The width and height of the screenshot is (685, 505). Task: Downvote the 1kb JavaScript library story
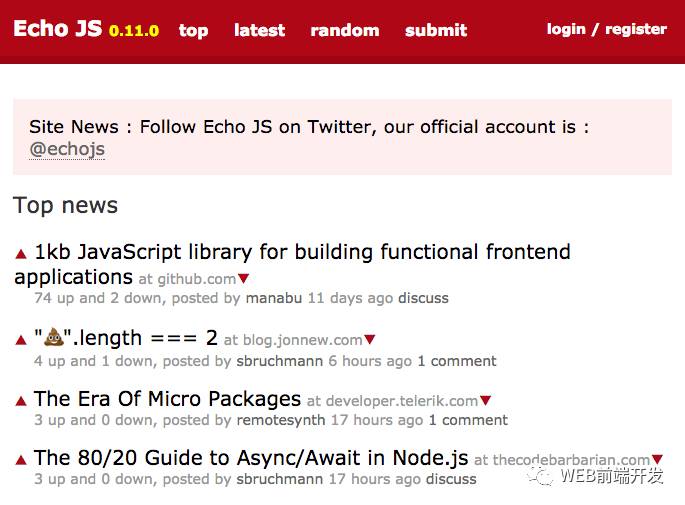pos(243,279)
